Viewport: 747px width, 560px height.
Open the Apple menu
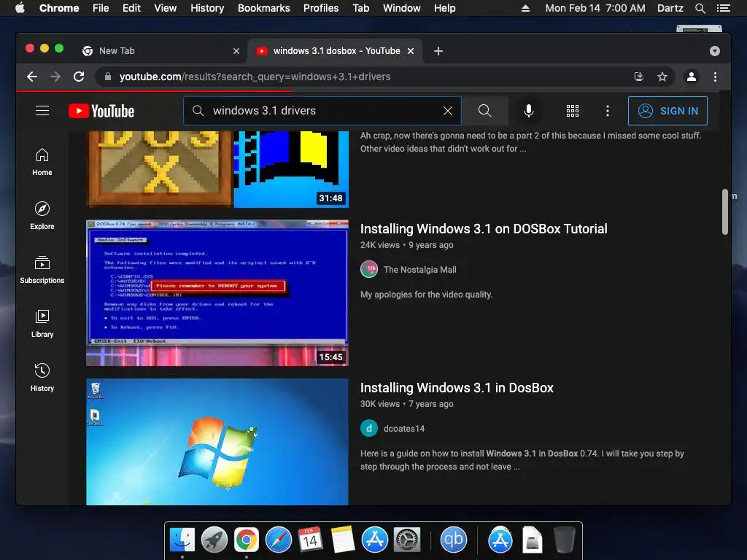20,8
